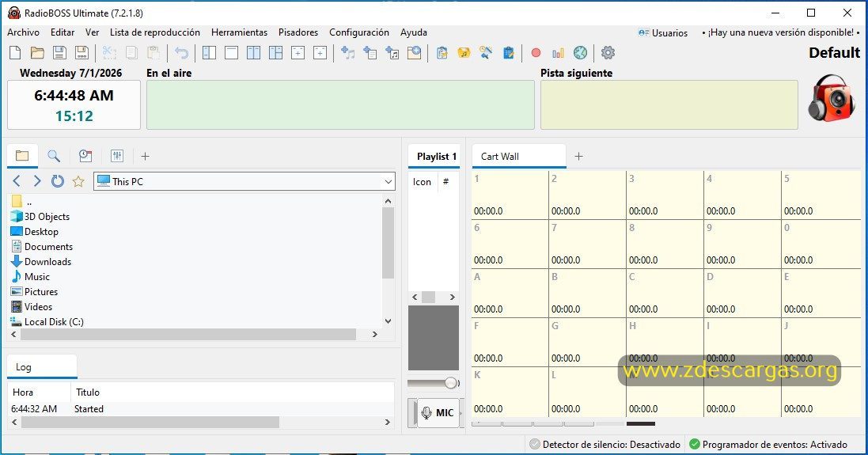Click the Save playlist as icon

tap(82, 52)
